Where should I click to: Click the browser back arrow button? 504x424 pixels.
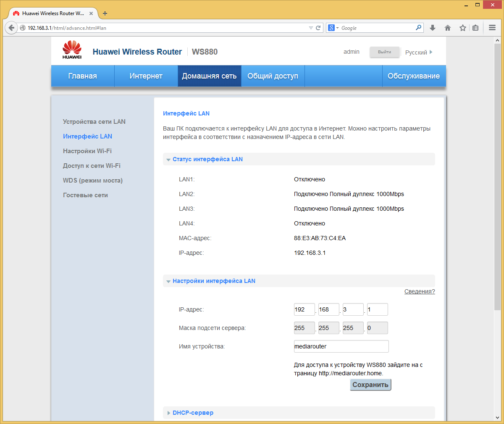pyautogui.click(x=11, y=28)
